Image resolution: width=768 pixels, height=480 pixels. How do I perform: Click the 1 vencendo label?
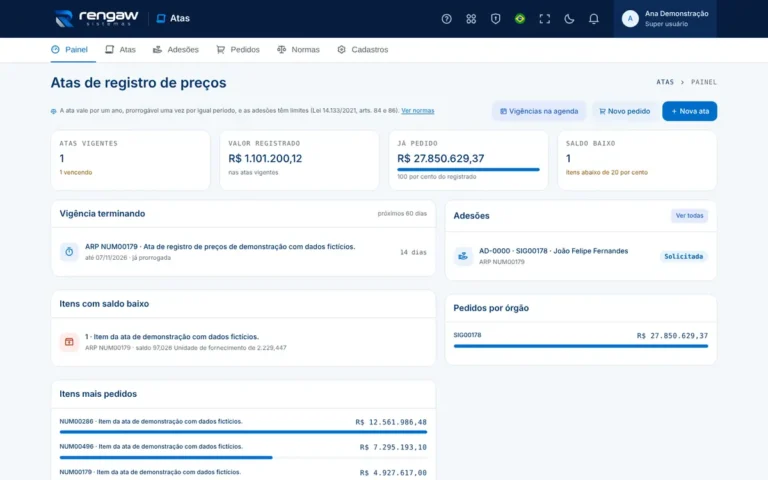[75, 172]
